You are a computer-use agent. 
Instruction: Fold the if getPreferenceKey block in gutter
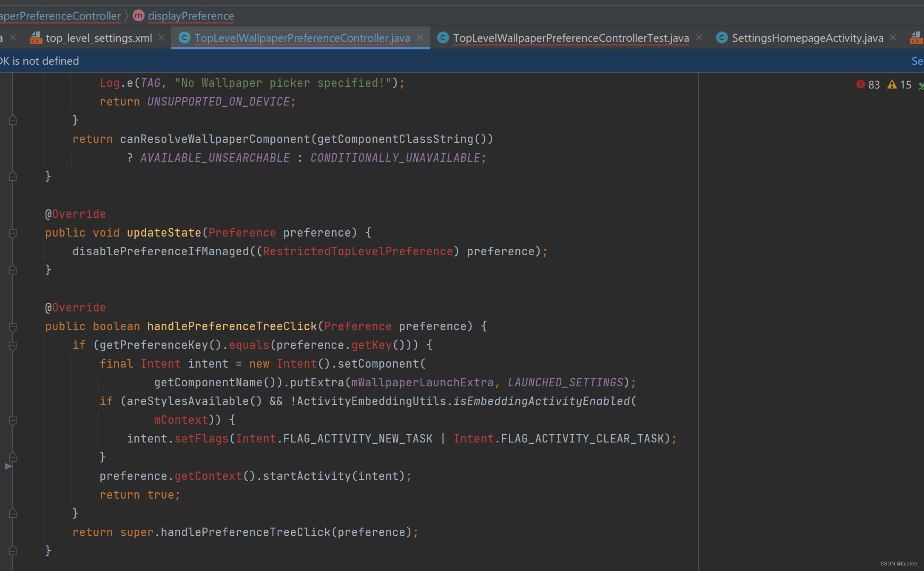pyautogui.click(x=13, y=345)
